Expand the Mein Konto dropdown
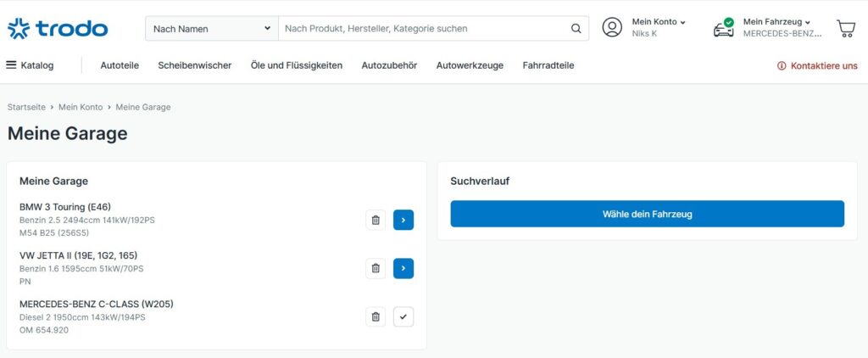Viewport: 868px width, 358px height. click(659, 22)
